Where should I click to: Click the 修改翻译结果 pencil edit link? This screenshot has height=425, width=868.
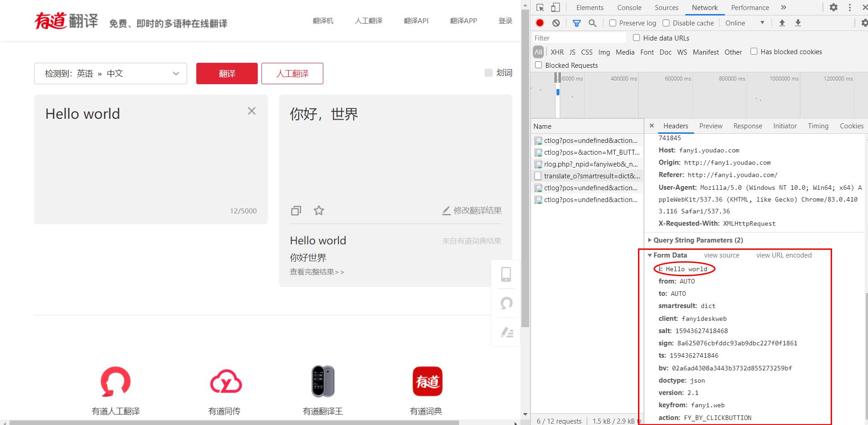tap(472, 210)
